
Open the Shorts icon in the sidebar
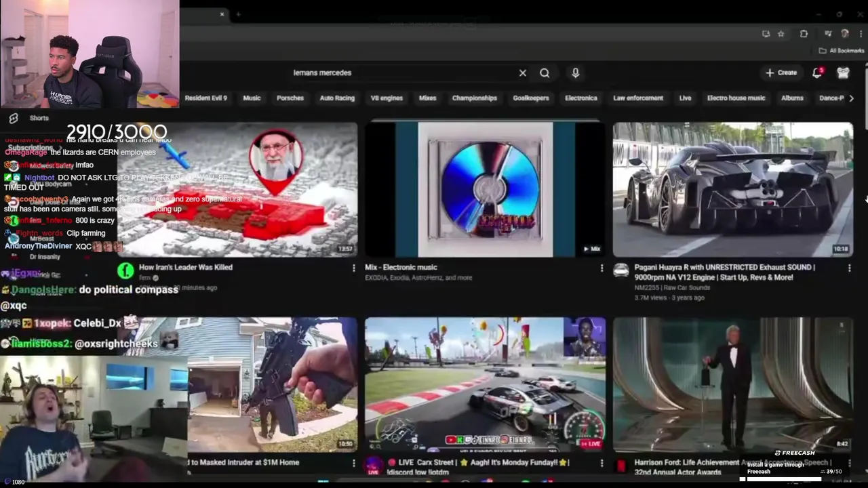(x=13, y=118)
